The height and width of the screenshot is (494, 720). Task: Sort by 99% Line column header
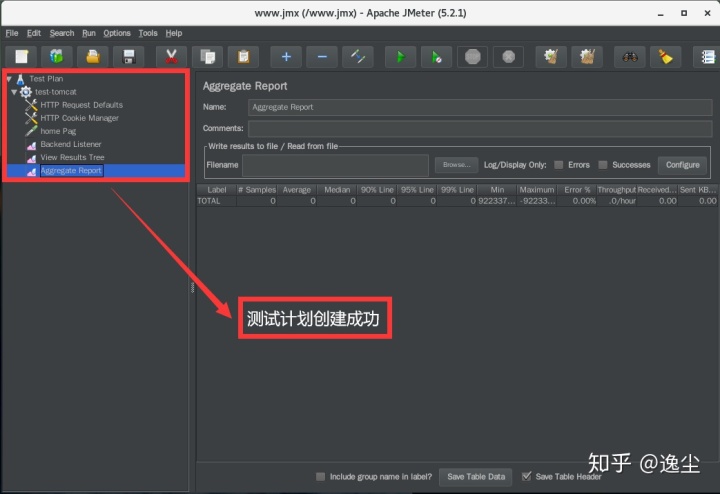(457, 190)
